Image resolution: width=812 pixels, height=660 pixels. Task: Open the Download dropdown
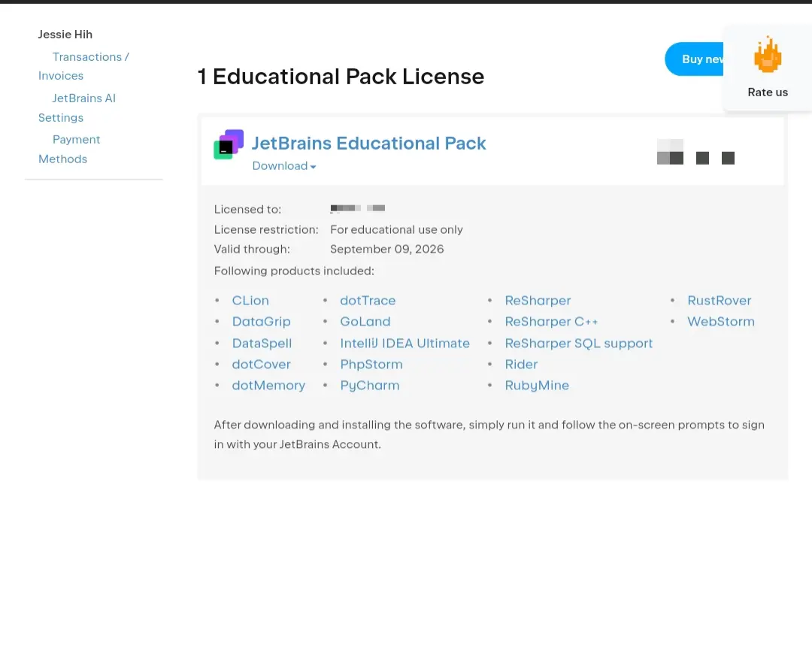coord(283,165)
